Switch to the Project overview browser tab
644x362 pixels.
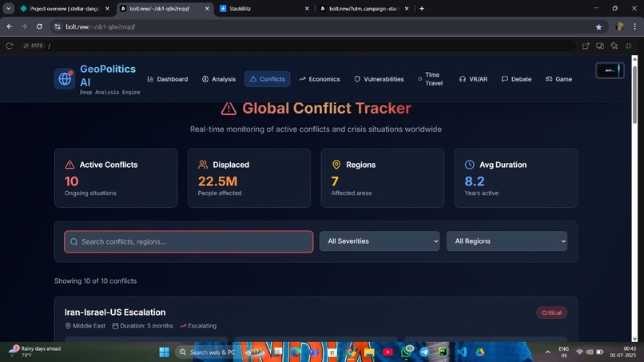tap(65, 8)
